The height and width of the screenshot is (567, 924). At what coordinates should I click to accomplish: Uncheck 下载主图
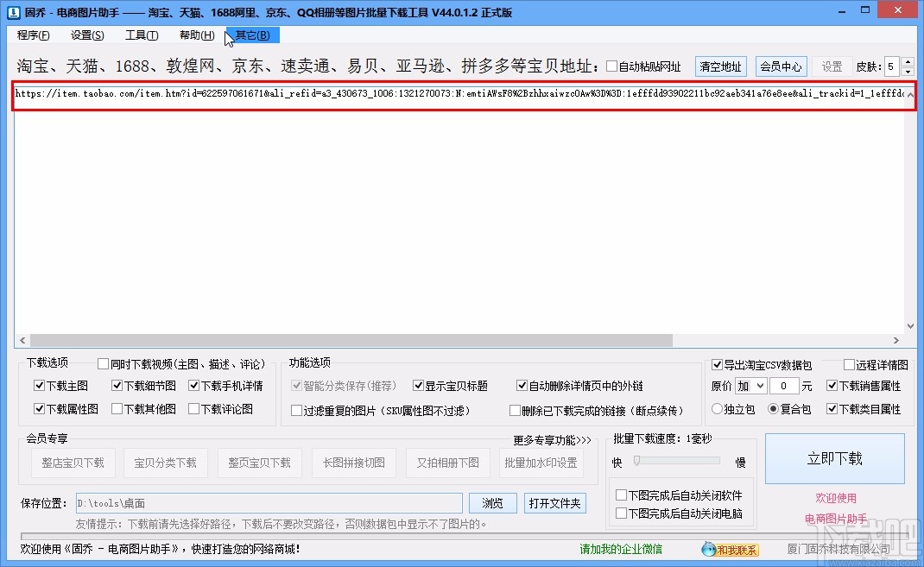pos(40,386)
